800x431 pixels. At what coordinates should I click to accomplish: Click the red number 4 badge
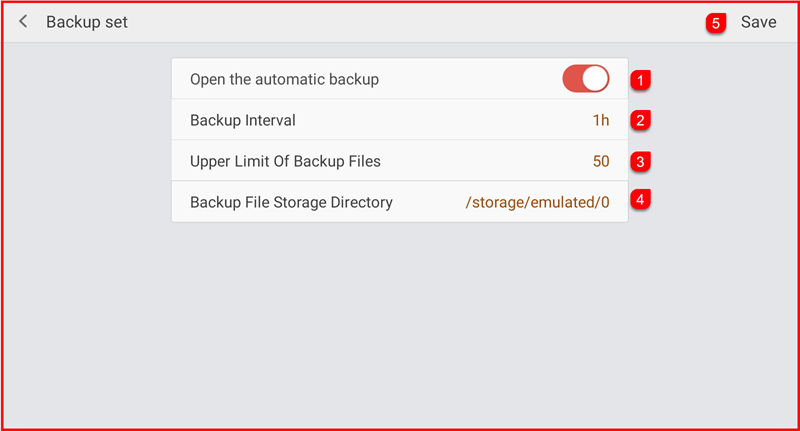[x=641, y=200]
